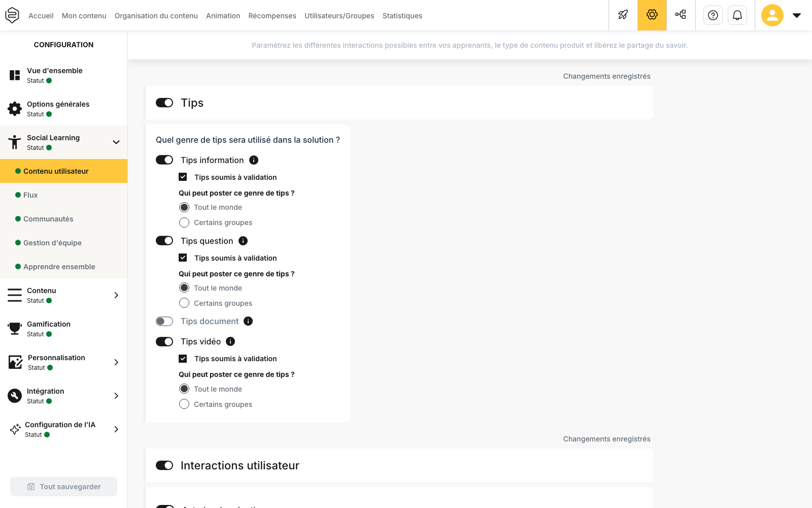Image resolution: width=812 pixels, height=508 pixels.
Task: Click the Options générales gear icon
Action: [15, 109]
